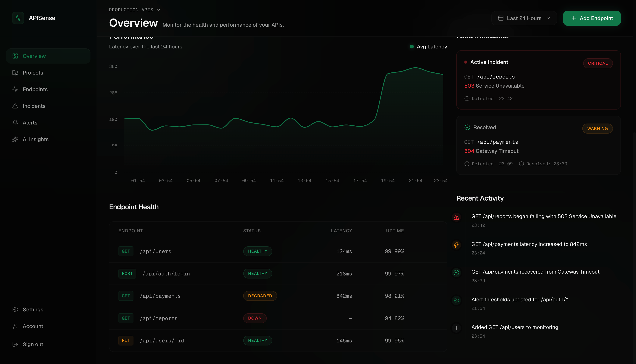Screen dimensions: 636x364
Task: Click the APISense pulse logo icon
Action: click(18, 18)
